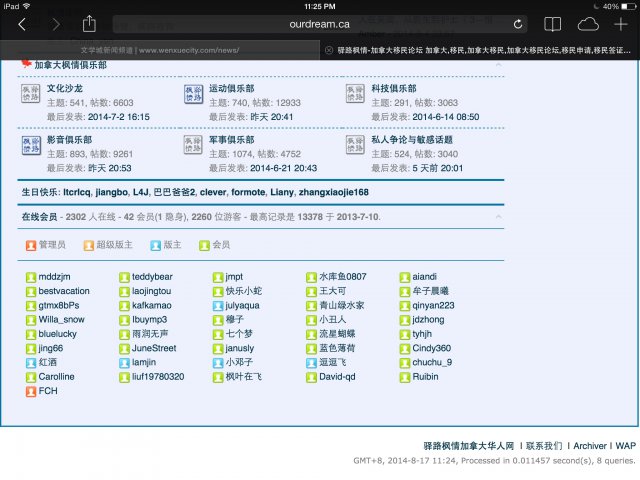Open iCloud Tabs cloud icon
Viewport: 640px width, 480px height.
click(x=588, y=23)
